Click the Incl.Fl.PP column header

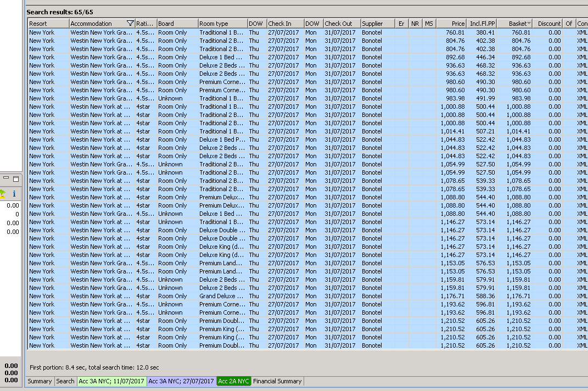point(481,23)
